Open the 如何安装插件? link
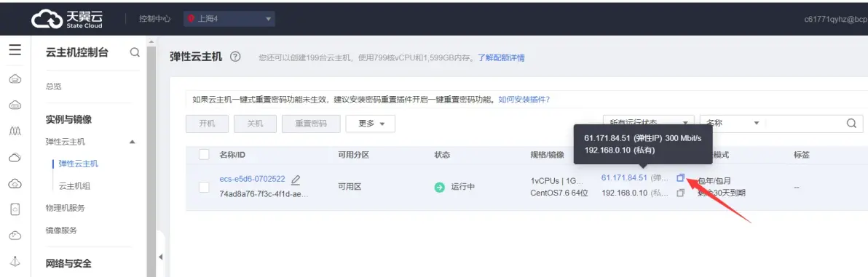The height and width of the screenshot is (277, 868). click(524, 100)
